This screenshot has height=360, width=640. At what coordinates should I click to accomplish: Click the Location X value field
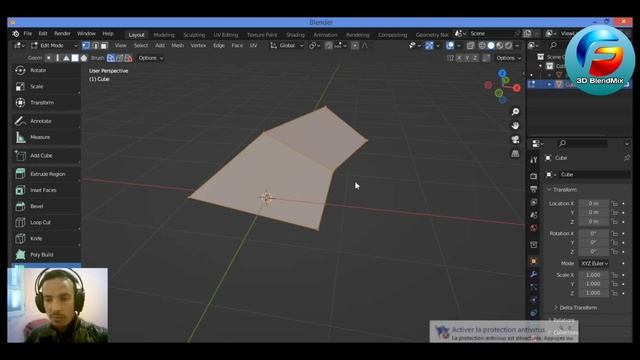point(594,203)
